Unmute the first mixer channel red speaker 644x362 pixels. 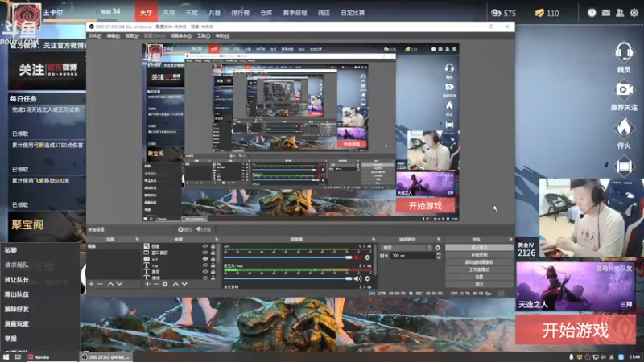(x=357, y=257)
